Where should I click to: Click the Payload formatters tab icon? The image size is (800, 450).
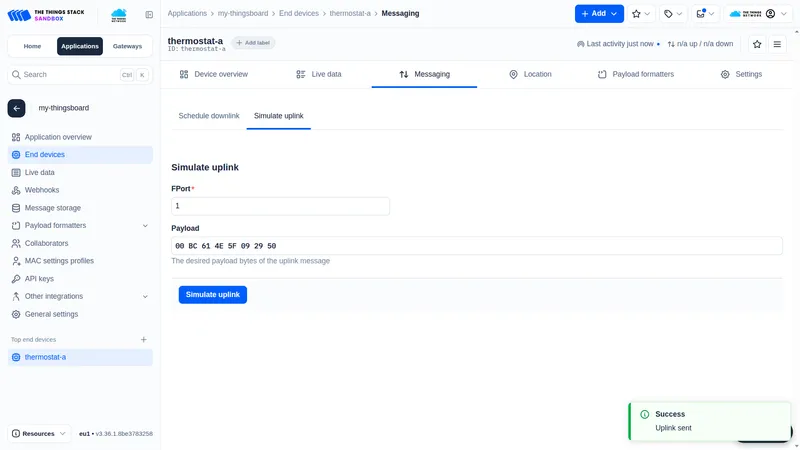click(602, 74)
